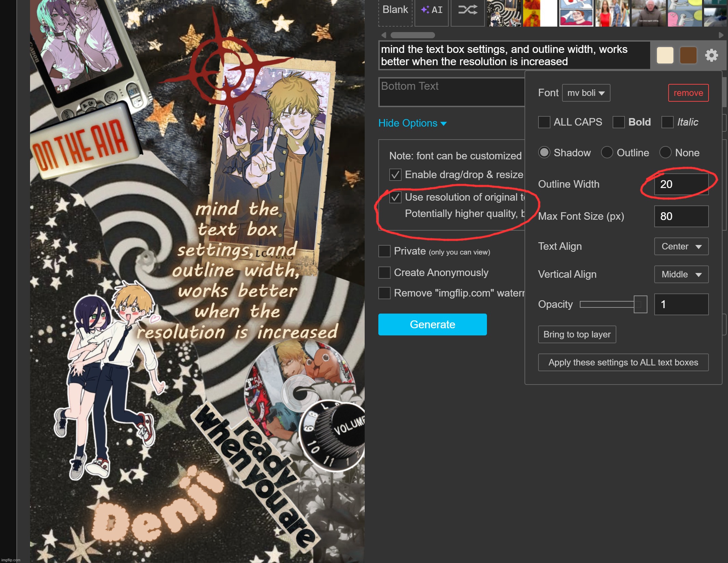
Task: Enable the ALL CAPS checkbox
Action: coord(544,122)
